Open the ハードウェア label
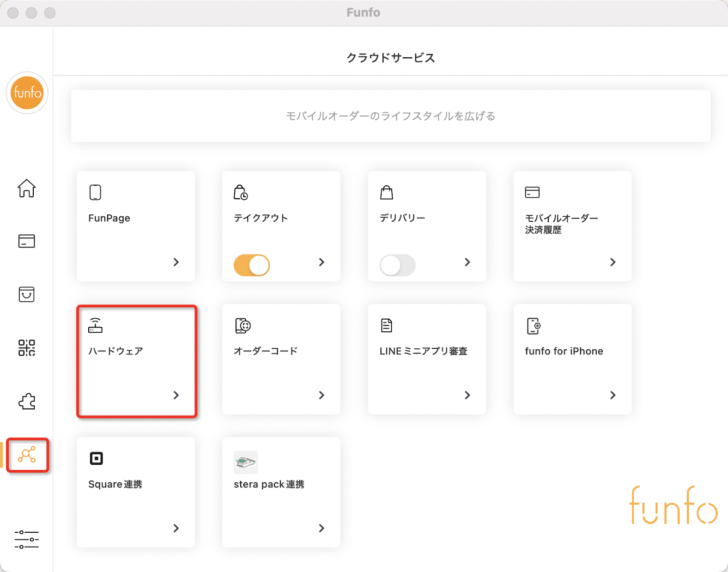Screen dimensions: 728x572 pyautogui.click(x=115, y=351)
